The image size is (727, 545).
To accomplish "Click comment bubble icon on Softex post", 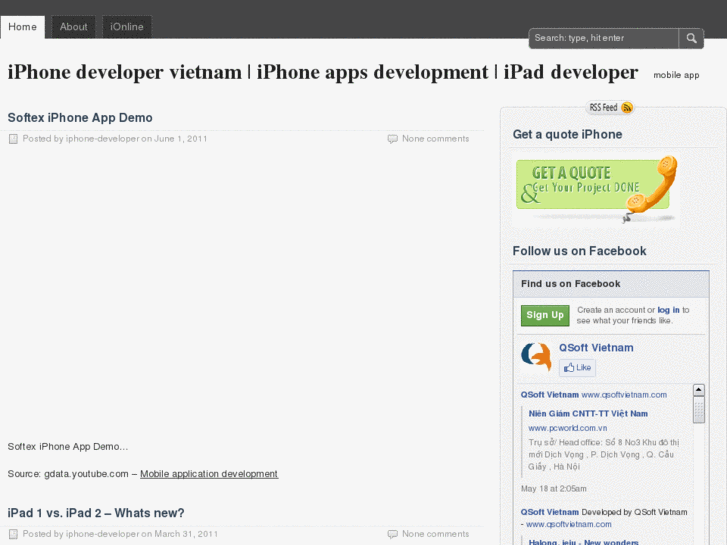I will tap(392, 139).
